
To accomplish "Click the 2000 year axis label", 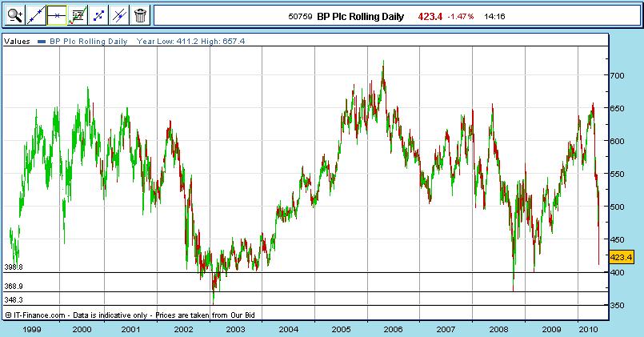I will [82, 329].
